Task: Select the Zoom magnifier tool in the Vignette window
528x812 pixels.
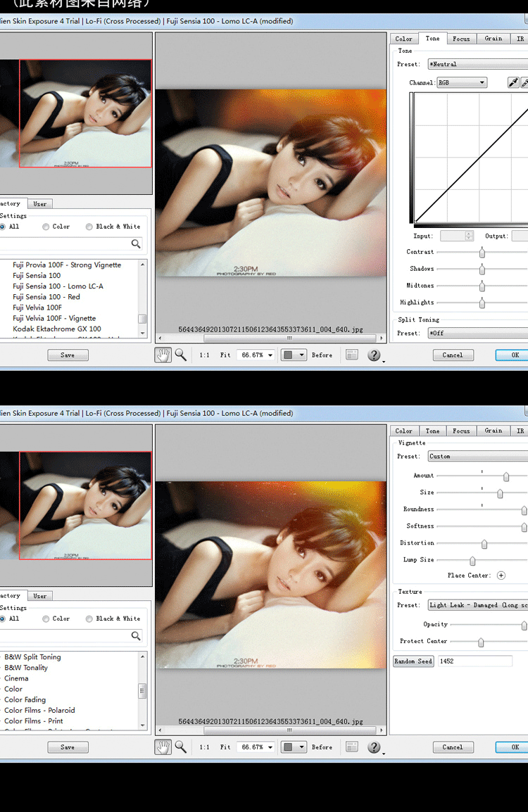Action: pyautogui.click(x=180, y=747)
